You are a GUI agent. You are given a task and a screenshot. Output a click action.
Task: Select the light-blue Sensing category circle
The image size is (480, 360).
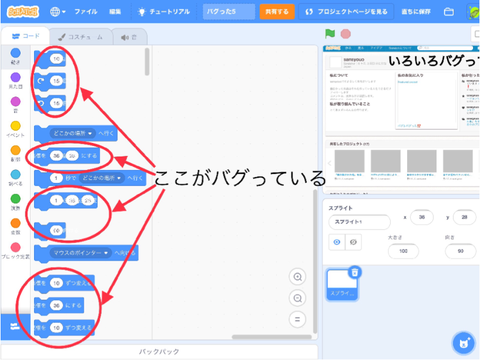click(x=15, y=174)
